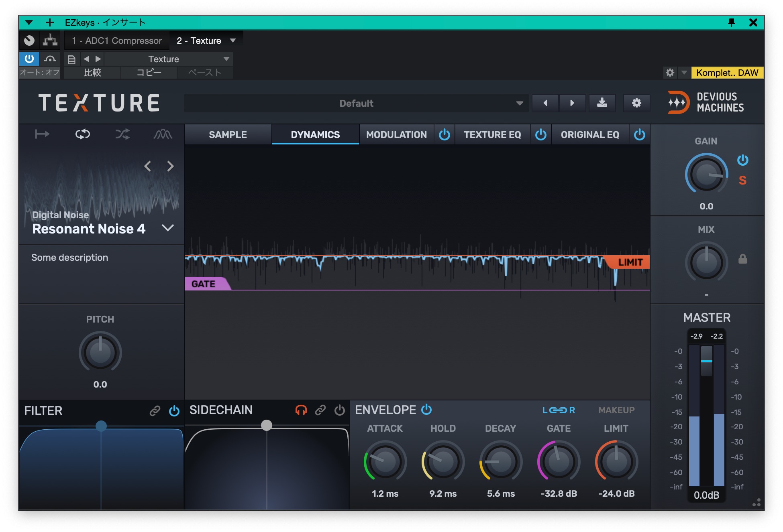This screenshot has height=532, width=783.
Task: Select the loop playback mode icon
Action: point(82,134)
